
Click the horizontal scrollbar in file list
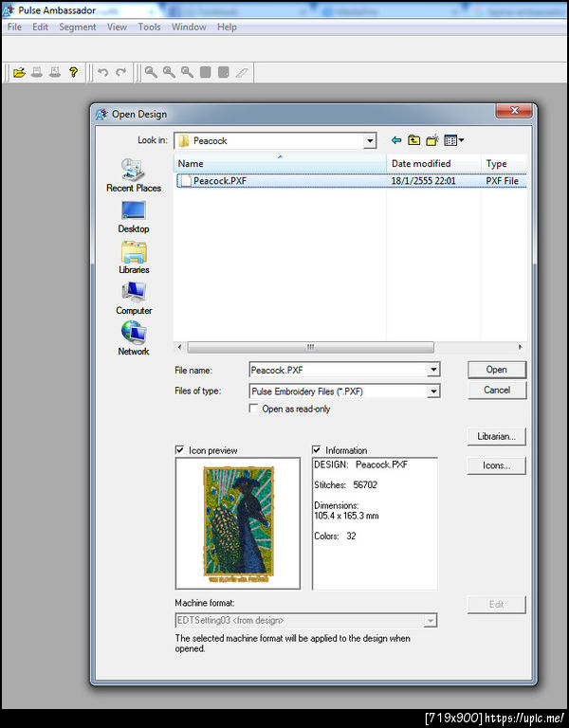tap(310, 347)
